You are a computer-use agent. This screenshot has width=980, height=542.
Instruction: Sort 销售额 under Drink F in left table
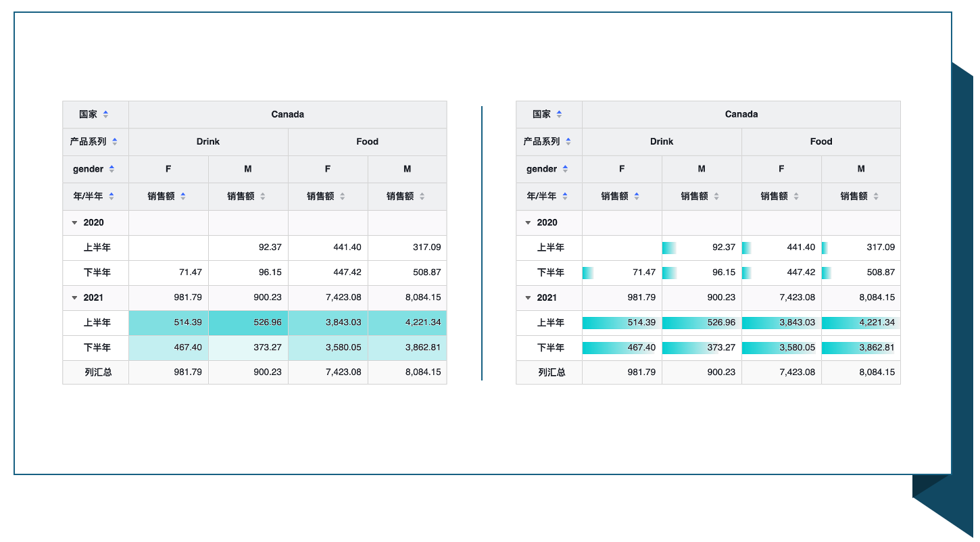[x=183, y=197]
